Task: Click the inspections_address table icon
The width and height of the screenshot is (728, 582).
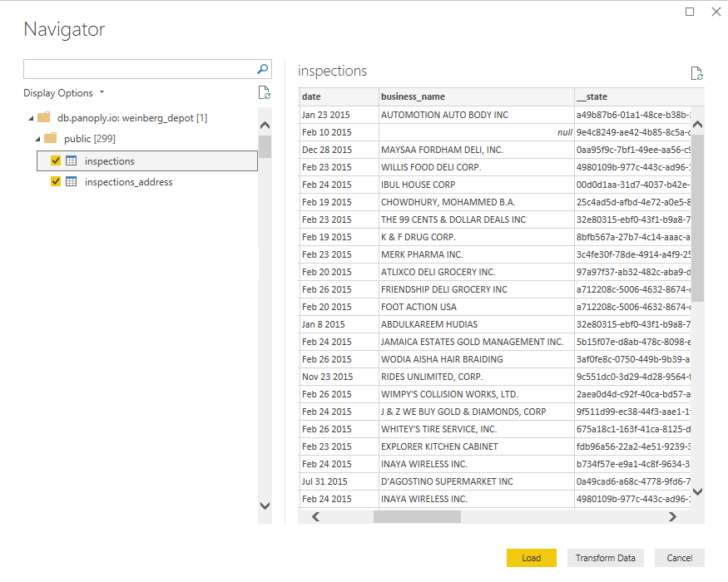Action: coord(72,181)
